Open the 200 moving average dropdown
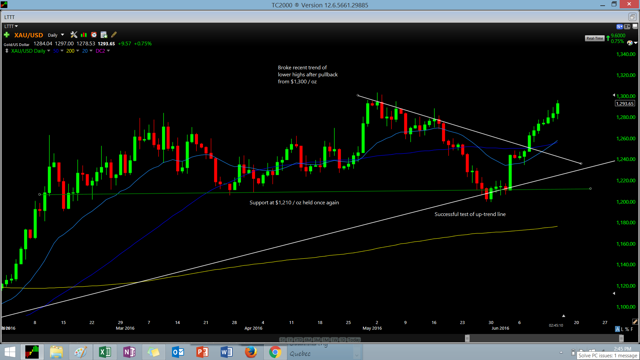The width and height of the screenshot is (640, 360). [72, 51]
